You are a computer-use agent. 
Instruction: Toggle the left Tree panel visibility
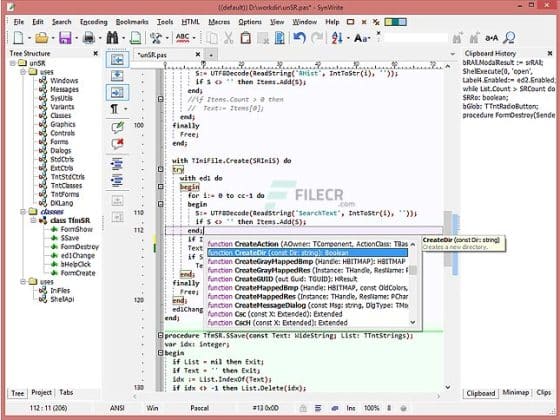(117, 59)
